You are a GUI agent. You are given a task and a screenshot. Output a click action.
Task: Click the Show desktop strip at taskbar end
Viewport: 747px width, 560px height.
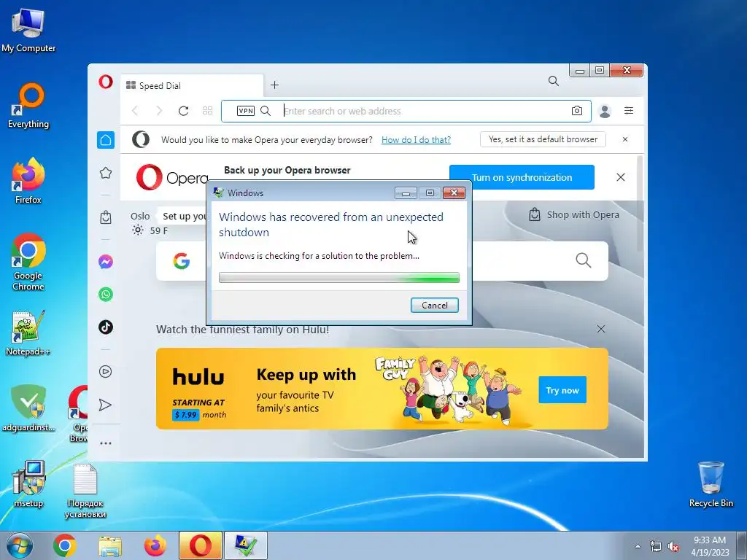(x=742, y=545)
